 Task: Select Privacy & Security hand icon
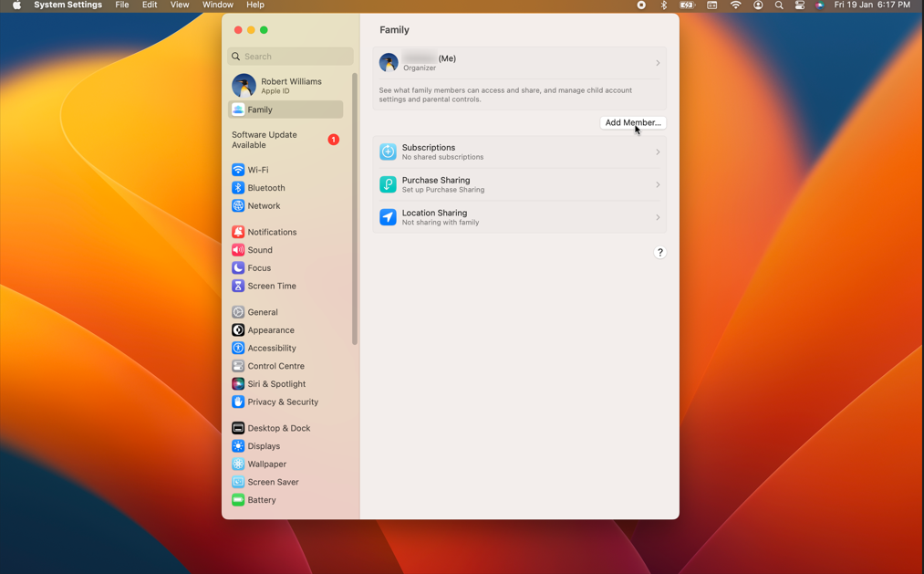click(238, 402)
